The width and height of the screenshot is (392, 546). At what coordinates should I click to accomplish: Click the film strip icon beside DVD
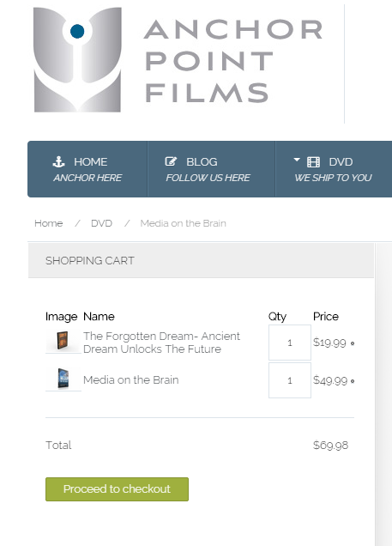pos(313,162)
